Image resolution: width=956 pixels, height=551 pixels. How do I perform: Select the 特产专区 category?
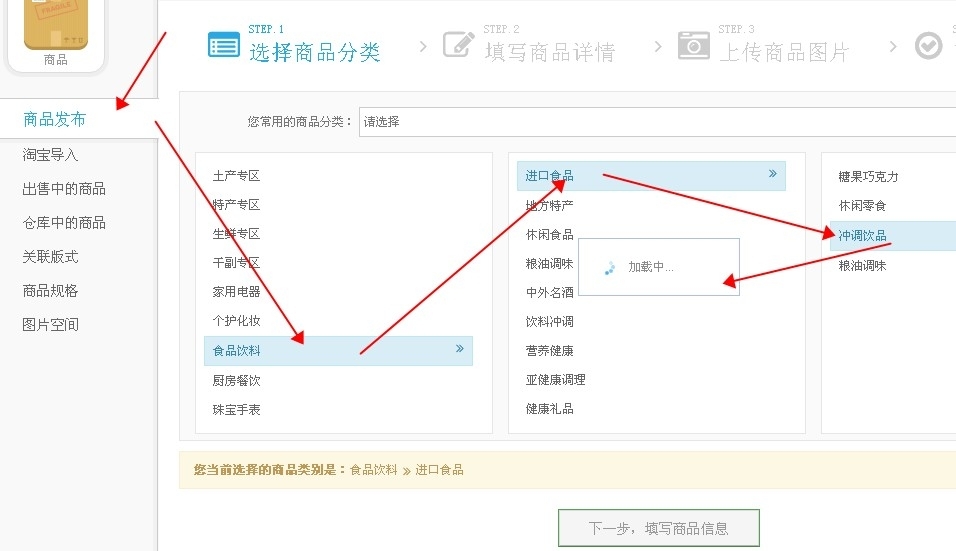236,205
